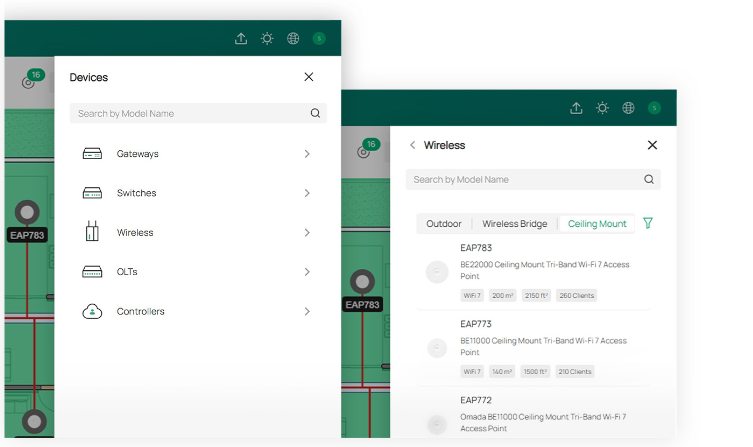Click search magnifier in Devices panel
This screenshot has width=753, height=447.
pyautogui.click(x=315, y=114)
